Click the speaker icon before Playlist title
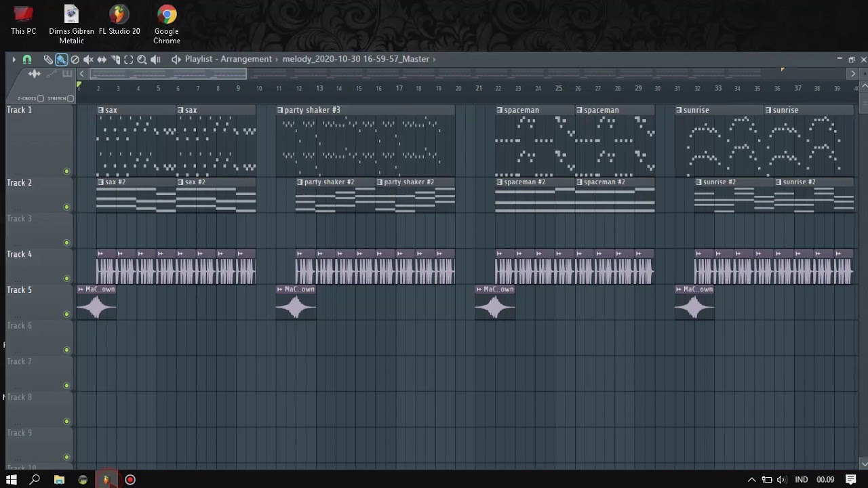868x488 pixels. [176, 60]
